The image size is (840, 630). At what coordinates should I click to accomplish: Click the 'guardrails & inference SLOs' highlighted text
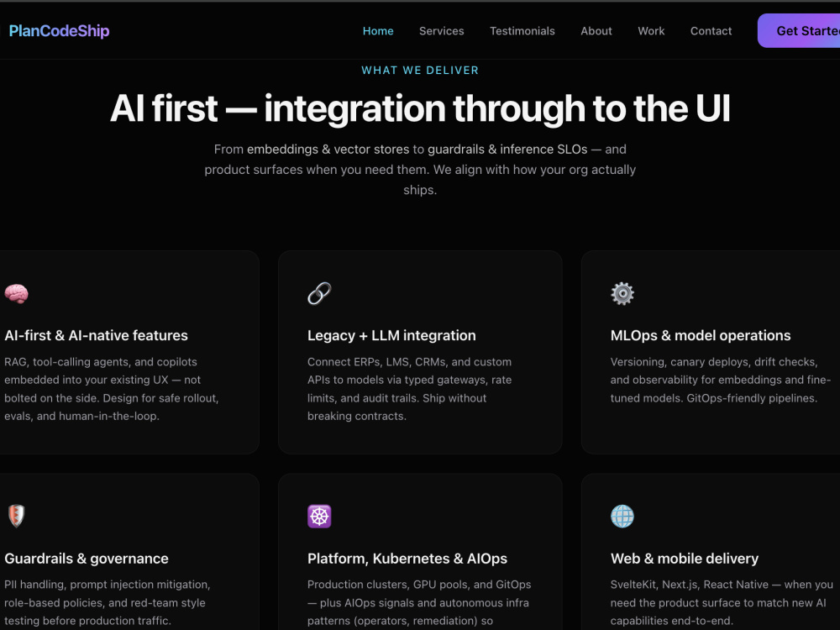(x=507, y=149)
